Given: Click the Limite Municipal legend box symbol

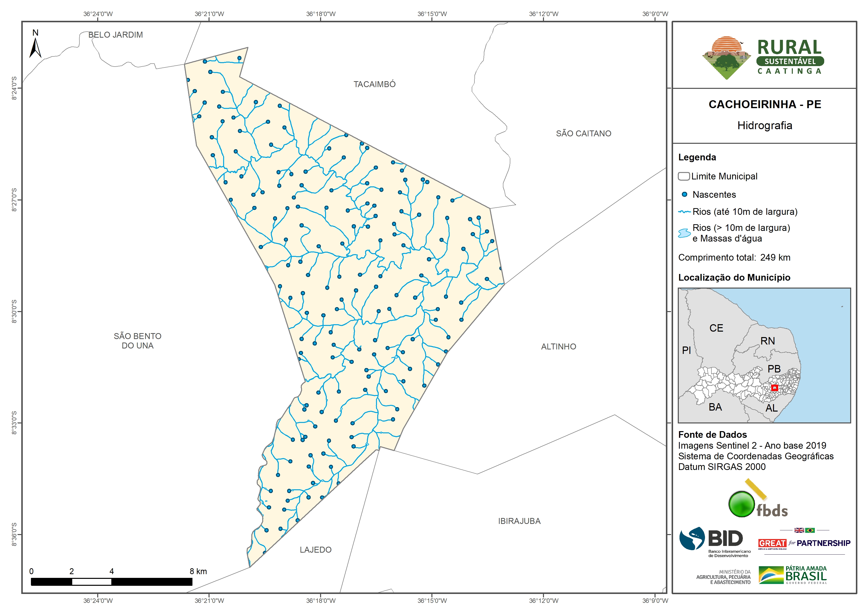Looking at the screenshot, I should click(683, 176).
